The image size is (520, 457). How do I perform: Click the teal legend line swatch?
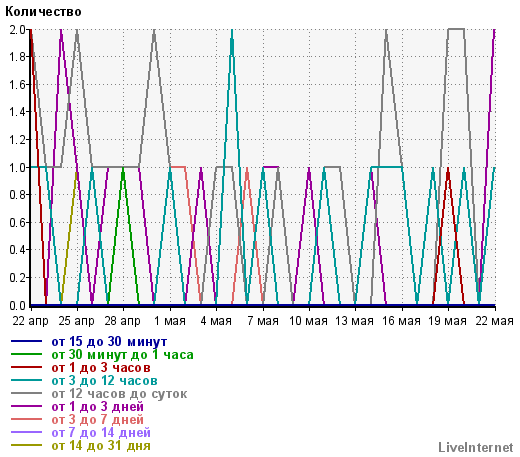point(26,380)
